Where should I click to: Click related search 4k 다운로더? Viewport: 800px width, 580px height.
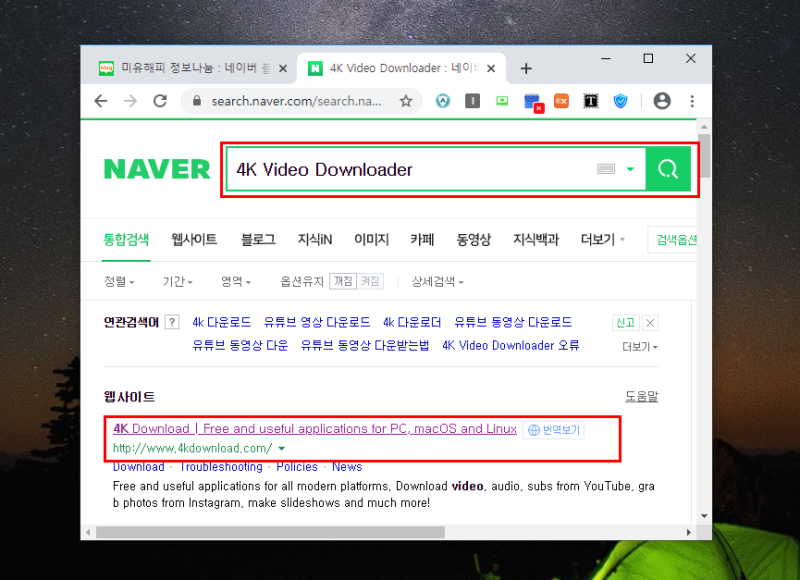coord(412,322)
